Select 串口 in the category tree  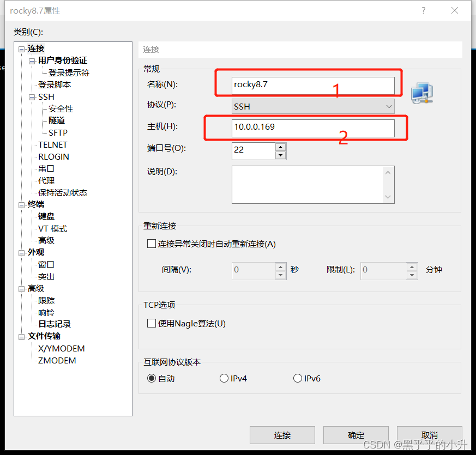click(46, 169)
